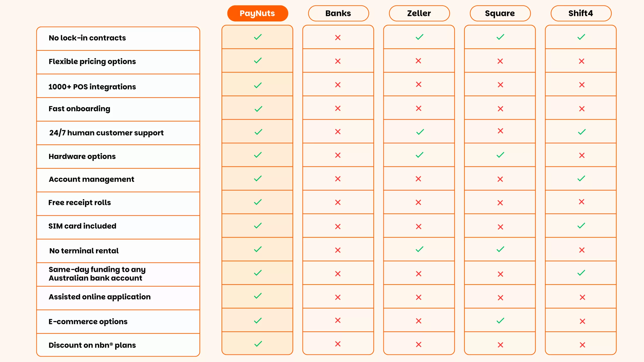Click the Assisted online application label

(x=100, y=297)
